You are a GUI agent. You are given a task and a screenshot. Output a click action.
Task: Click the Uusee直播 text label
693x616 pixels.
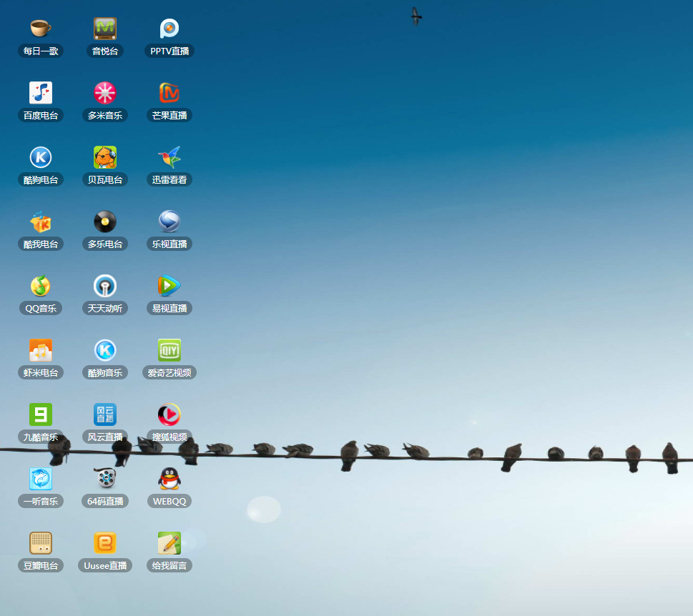(105, 565)
